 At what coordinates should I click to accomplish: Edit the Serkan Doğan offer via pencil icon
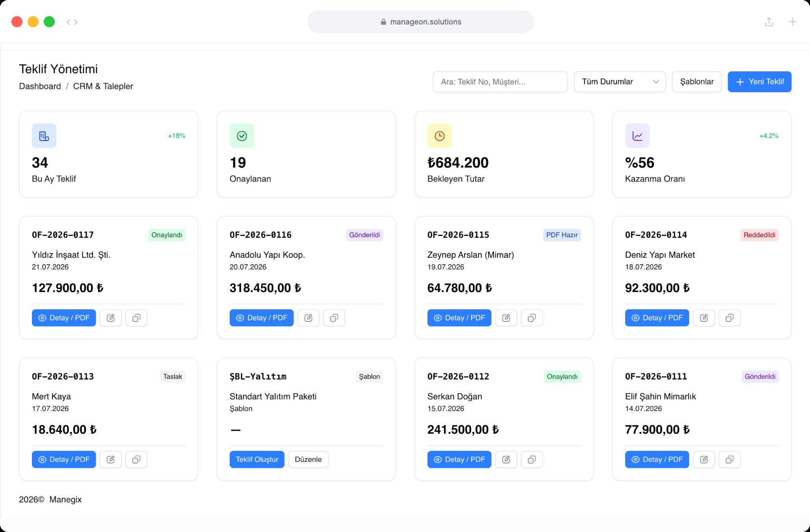(x=506, y=459)
